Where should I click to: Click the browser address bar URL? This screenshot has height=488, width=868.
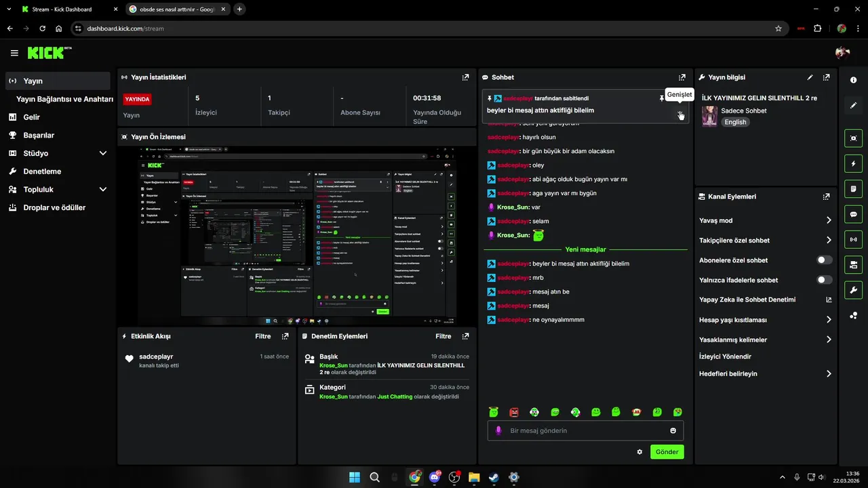coord(125,28)
